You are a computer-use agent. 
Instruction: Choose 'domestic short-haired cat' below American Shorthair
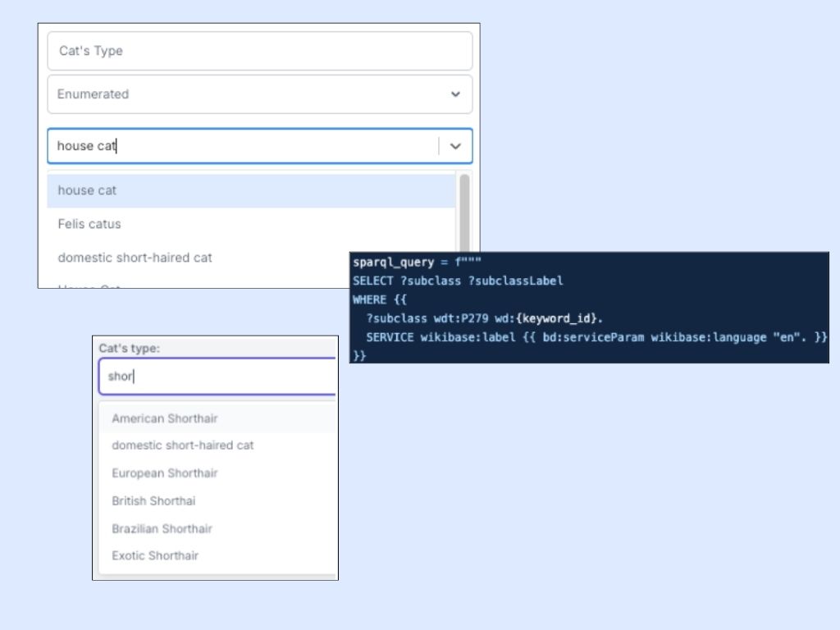183,445
